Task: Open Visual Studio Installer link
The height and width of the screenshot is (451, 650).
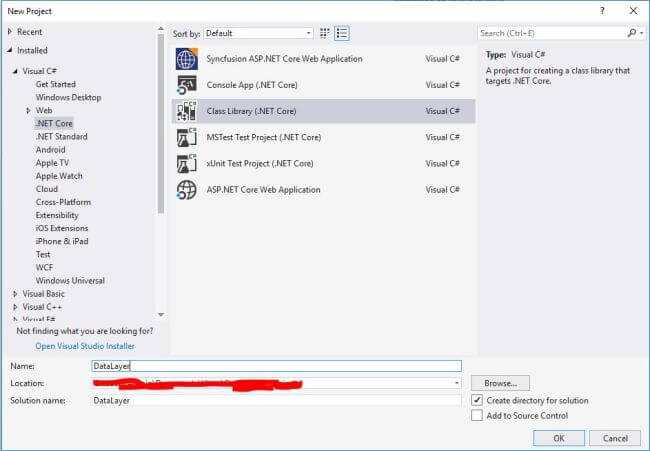Action: [x=85, y=346]
